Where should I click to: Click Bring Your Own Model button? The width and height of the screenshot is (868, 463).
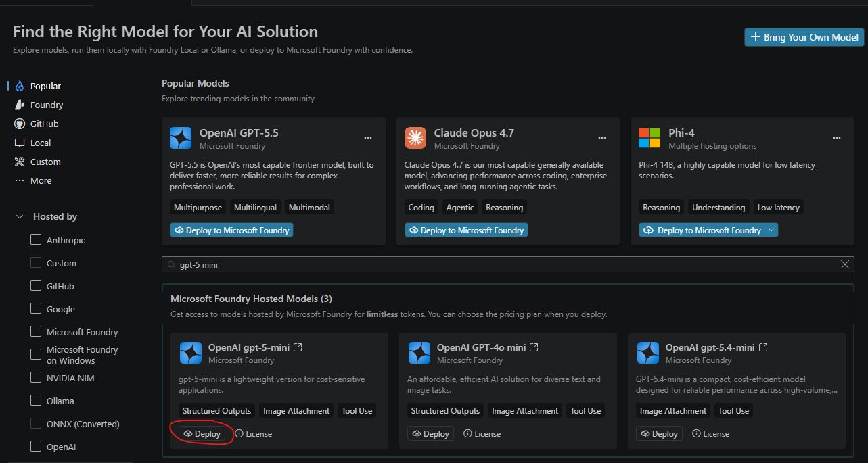coord(804,37)
